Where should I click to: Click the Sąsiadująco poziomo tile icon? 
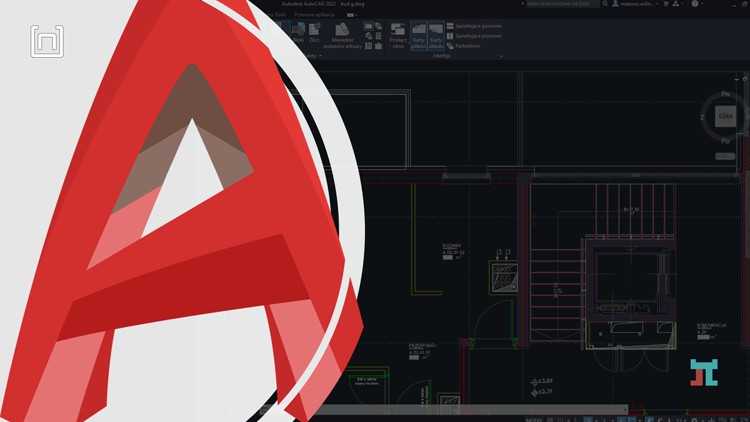[450, 26]
